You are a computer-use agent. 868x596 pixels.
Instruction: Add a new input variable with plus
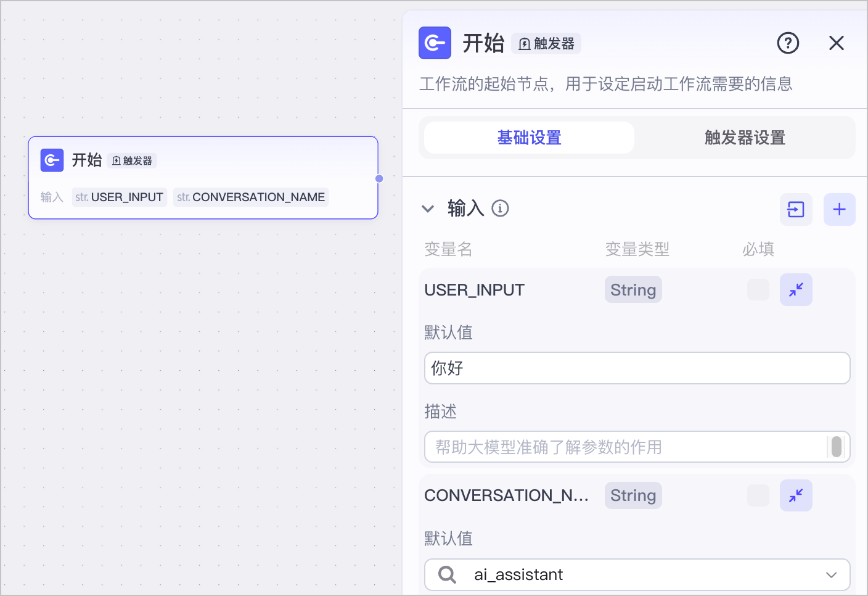point(839,209)
